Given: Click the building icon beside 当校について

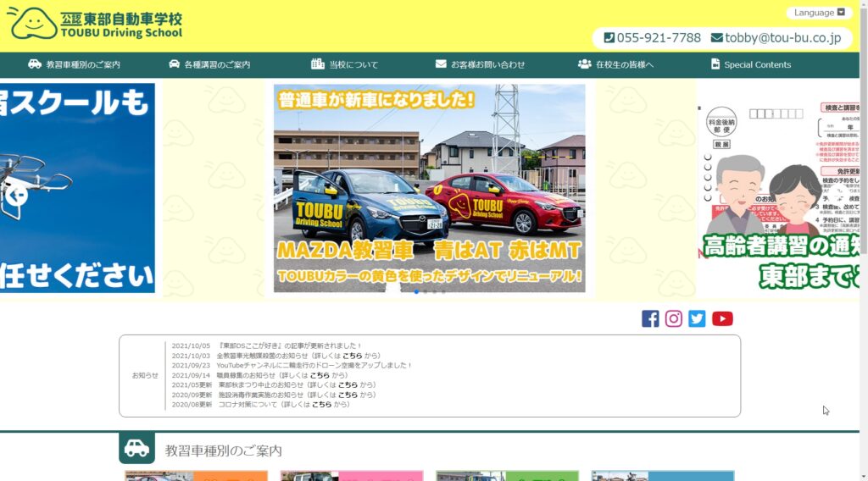Looking at the screenshot, I should click(x=318, y=64).
